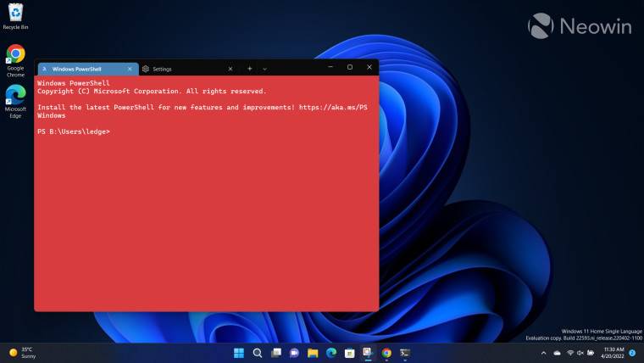Screen dimensions: 644x363
Task: Open the Recycle Bin desktop icon
Action: click(x=15, y=16)
